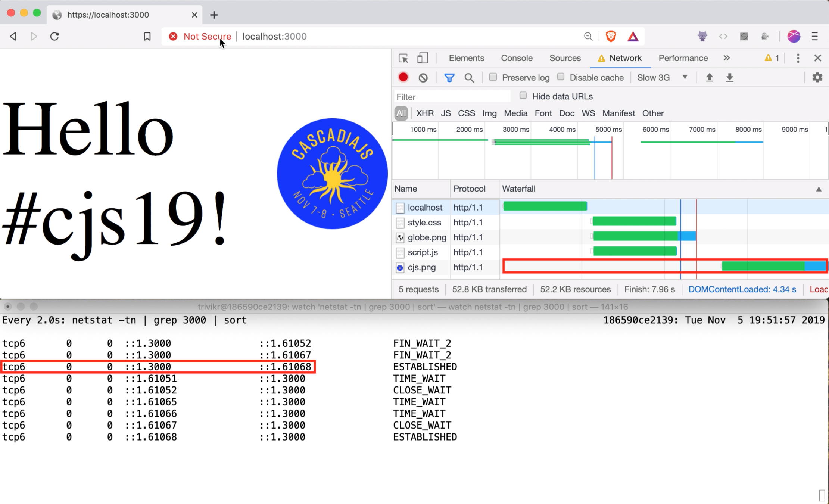The width and height of the screenshot is (829, 504).
Task: Filter requests by XHR type
Action: coord(424,113)
